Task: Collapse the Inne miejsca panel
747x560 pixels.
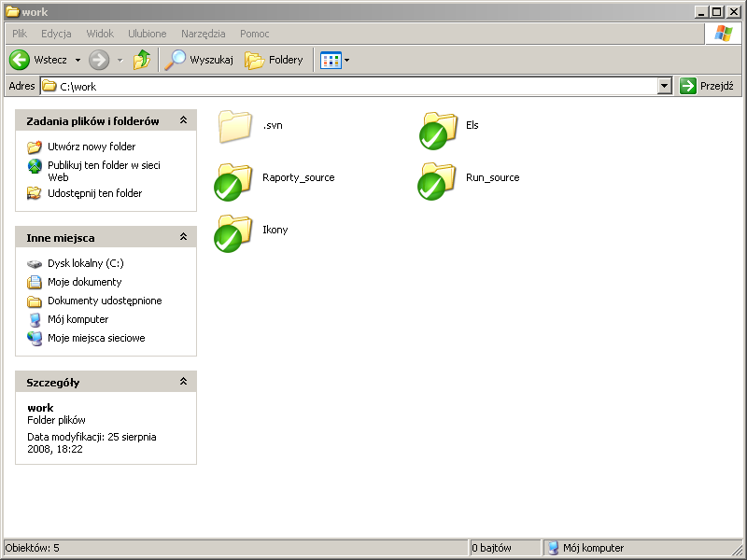Action: click(x=183, y=237)
